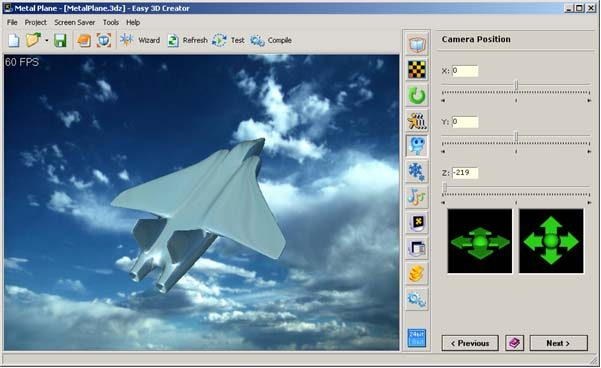Click the Previous button
This screenshot has height=368, width=601.
tap(470, 343)
